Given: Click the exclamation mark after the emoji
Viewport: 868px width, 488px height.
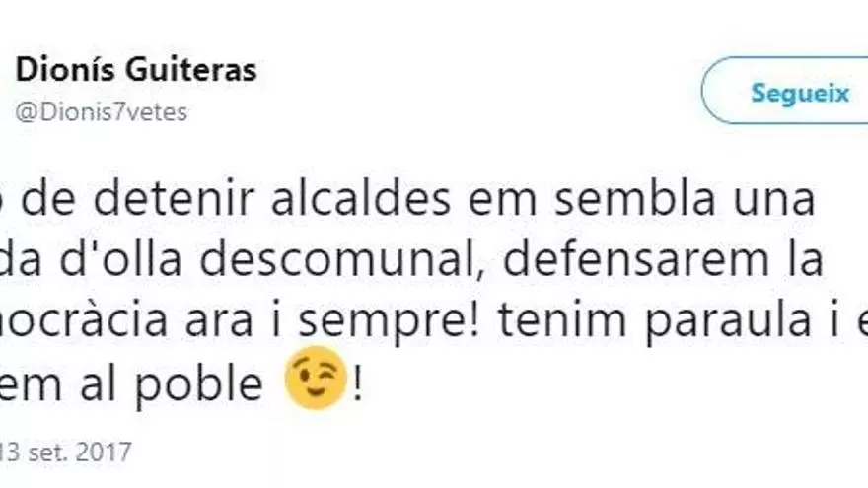Looking at the screenshot, I should [x=357, y=384].
